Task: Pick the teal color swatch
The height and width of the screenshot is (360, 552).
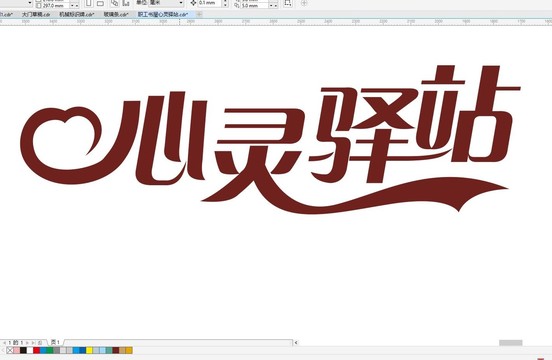Action: (109, 350)
